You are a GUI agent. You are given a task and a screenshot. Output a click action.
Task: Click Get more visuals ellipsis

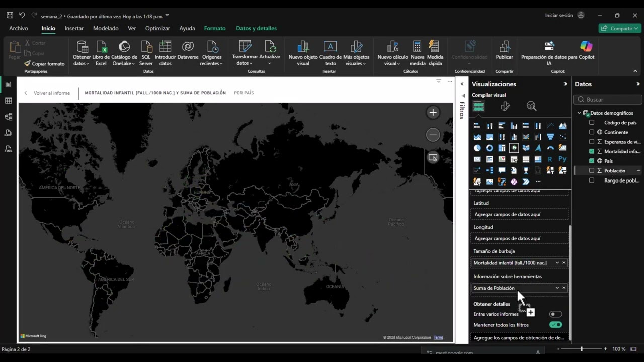[538, 182]
